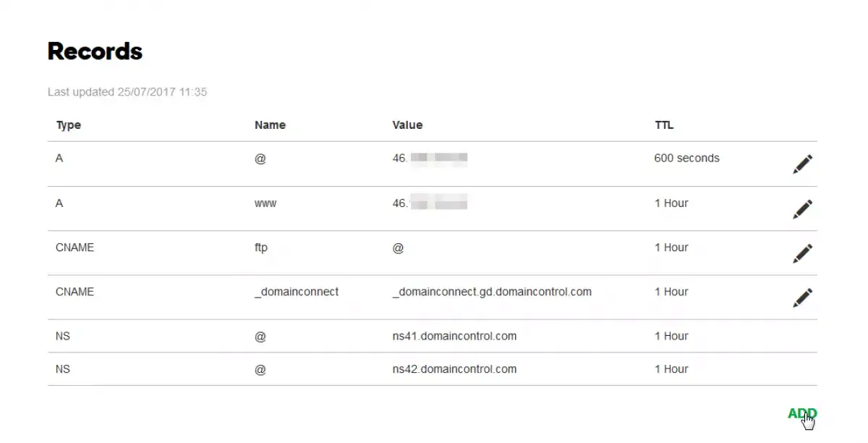
Task: Edit the ftp CNAME record
Action: [802, 253]
